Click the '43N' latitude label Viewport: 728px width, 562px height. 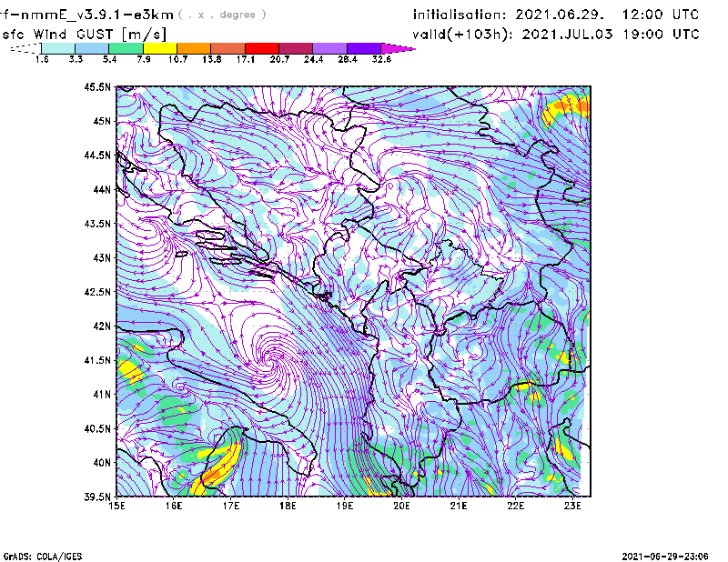tap(102, 257)
